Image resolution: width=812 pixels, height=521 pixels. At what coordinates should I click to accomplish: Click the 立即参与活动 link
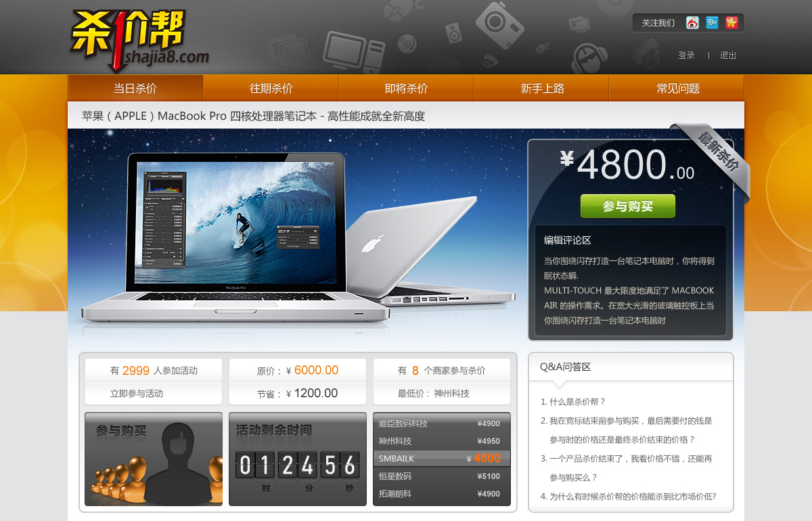click(x=137, y=393)
